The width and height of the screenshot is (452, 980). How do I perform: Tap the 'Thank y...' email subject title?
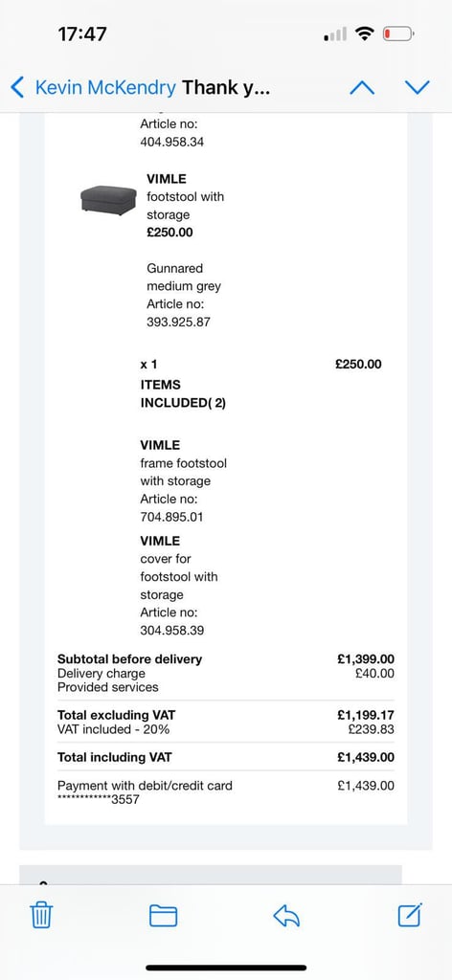point(226,87)
